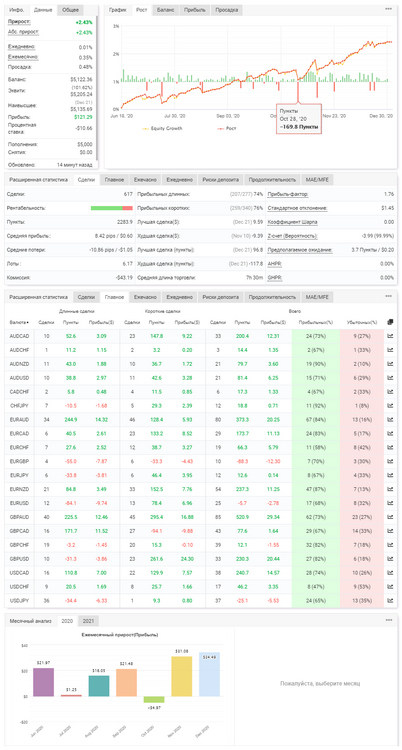
Task: Open EURCHF row chart icon
Action: pos(390,447)
